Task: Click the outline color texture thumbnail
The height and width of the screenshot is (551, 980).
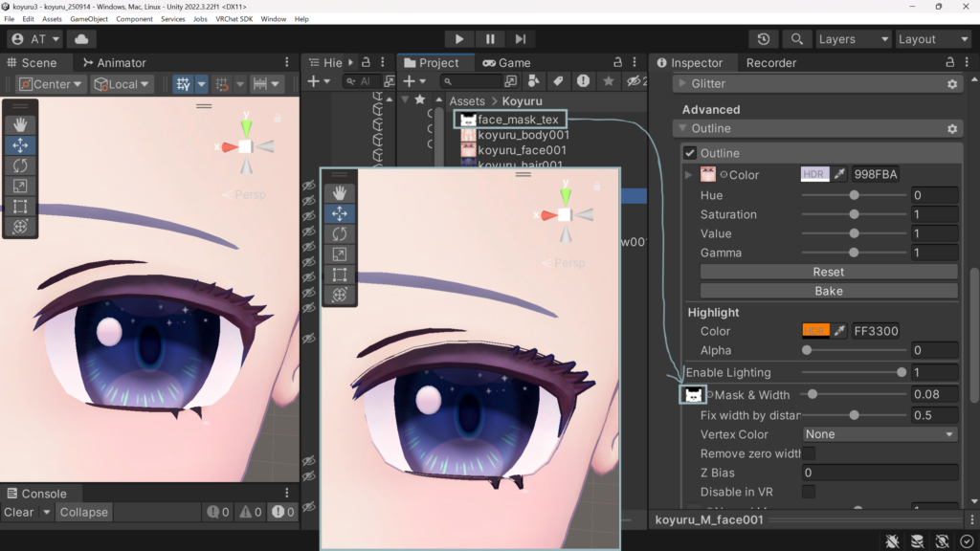Action: [707, 174]
